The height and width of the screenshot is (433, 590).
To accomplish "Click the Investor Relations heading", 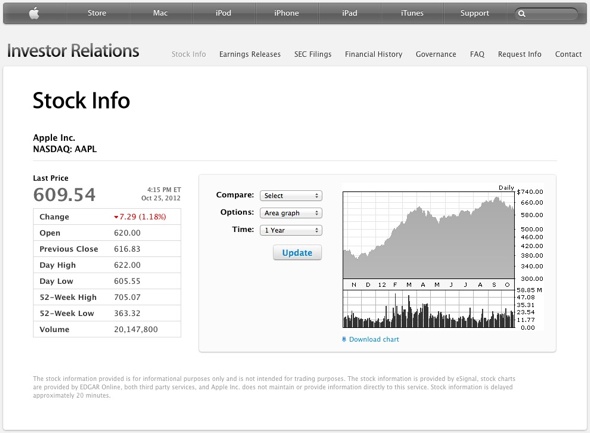I will click(x=73, y=51).
